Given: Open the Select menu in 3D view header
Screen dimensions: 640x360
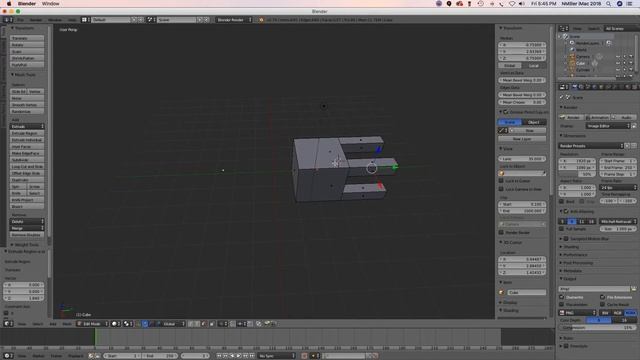Looking at the screenshot, I should tap(38, 324).
